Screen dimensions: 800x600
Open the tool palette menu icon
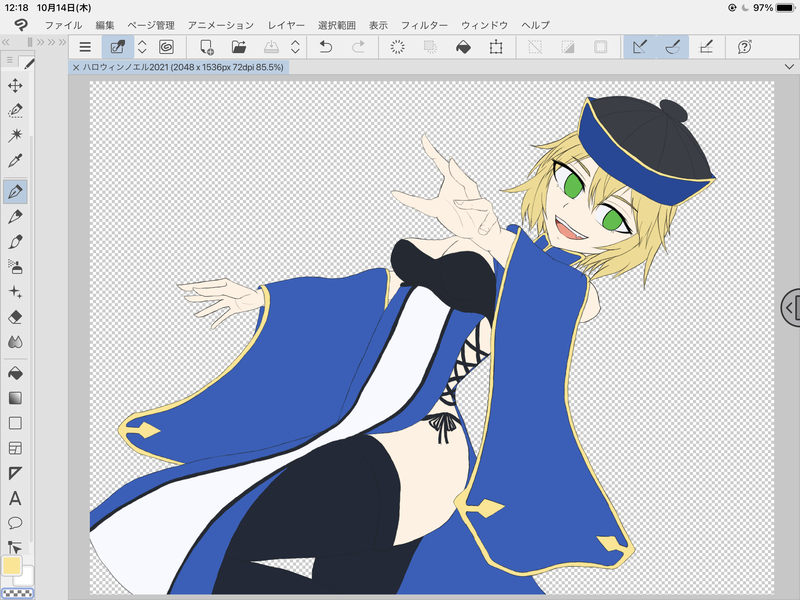pyautogui.click(x=10, y=60)
